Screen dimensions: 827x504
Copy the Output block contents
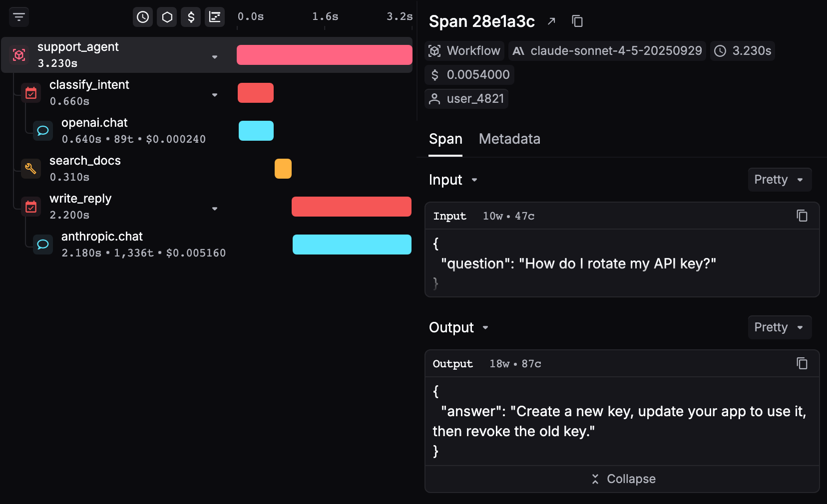[802, 363]
